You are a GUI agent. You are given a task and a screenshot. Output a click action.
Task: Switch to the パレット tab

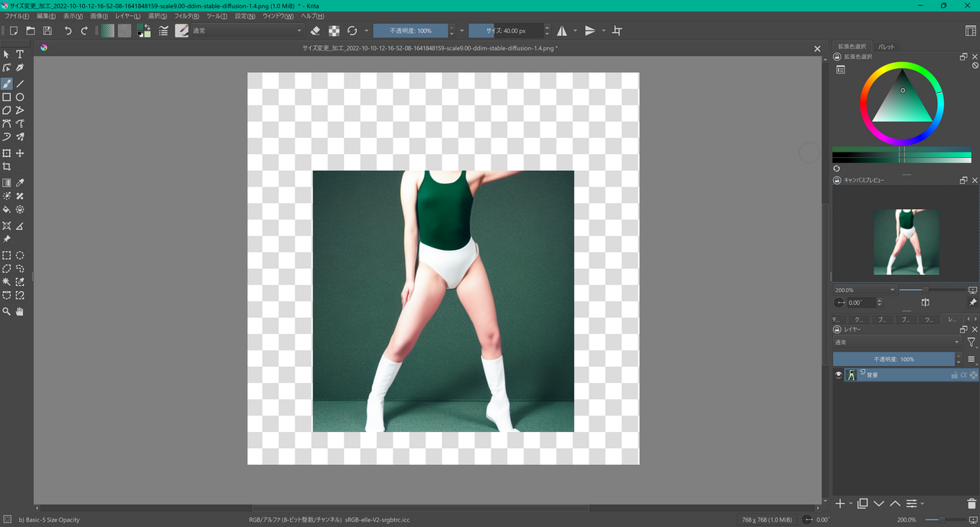pos(887,47)
